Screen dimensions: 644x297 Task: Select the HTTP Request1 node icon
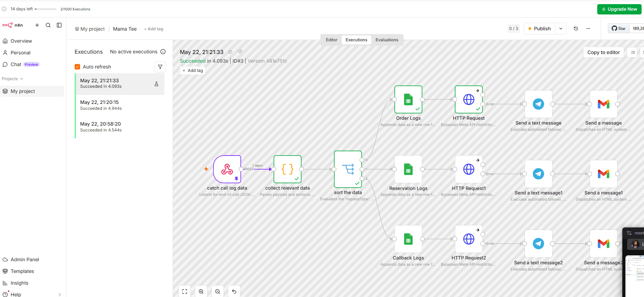[469, 169]
